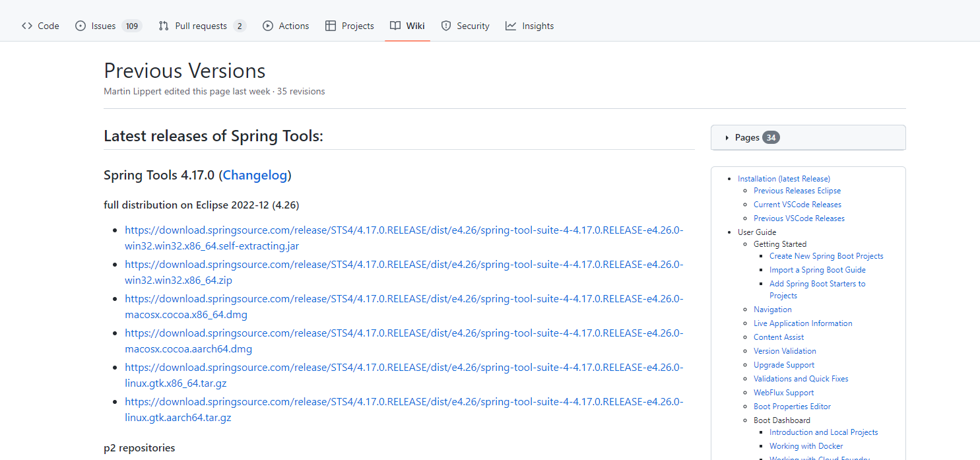Click the Issues count badge 109
This screenshot has height=460, width=980.
click(x=132, y=26)
